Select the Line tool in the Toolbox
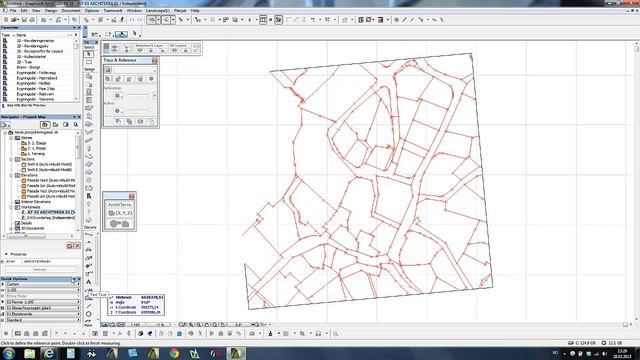 pyautogui.click(x=89, y=306)
